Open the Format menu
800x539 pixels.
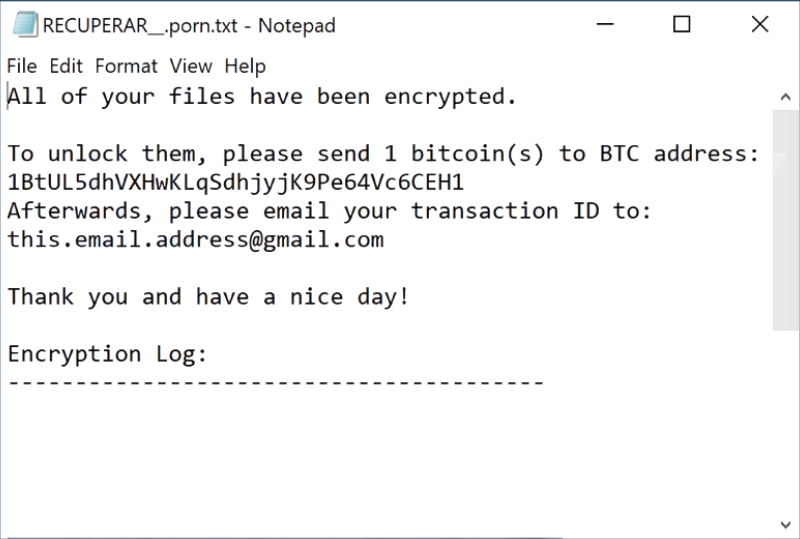(x=126, y=66)
